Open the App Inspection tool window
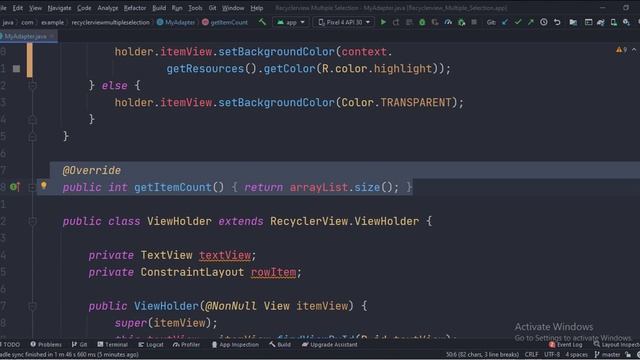Screen dimensions: 640x360 [x=235, y=344]
